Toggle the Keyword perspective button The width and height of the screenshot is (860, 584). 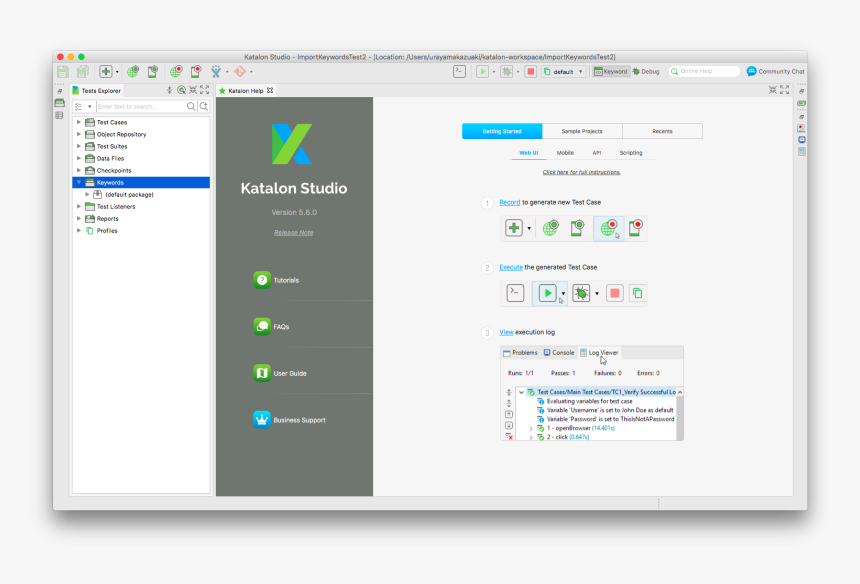click(610, 72)
